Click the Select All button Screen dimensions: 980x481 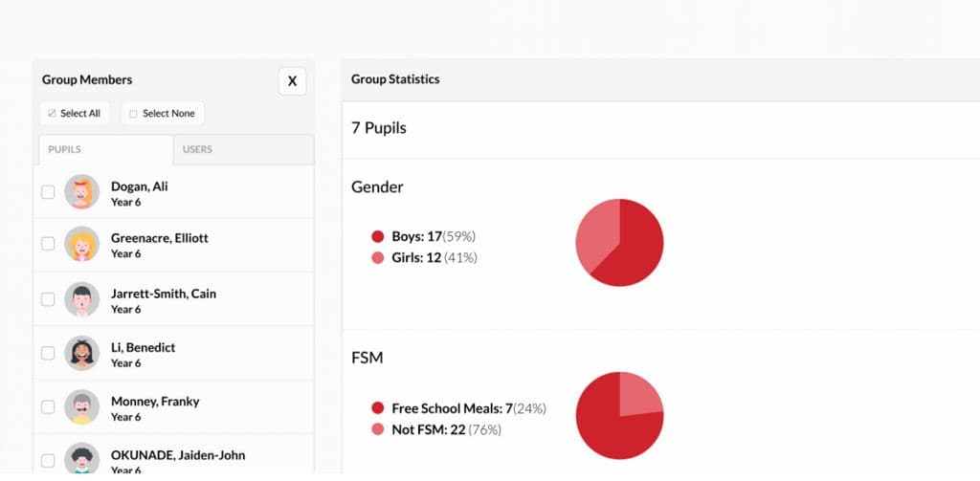point(75,114)
